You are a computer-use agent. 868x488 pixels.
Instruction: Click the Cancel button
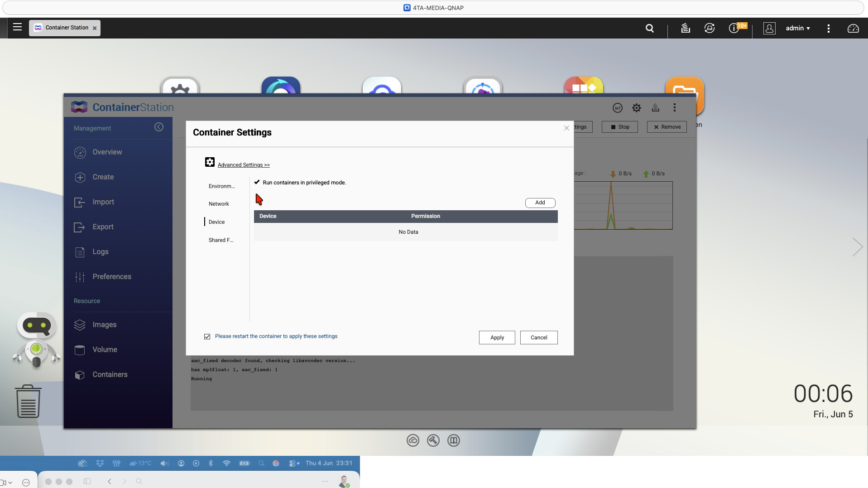tap(539, 338)
